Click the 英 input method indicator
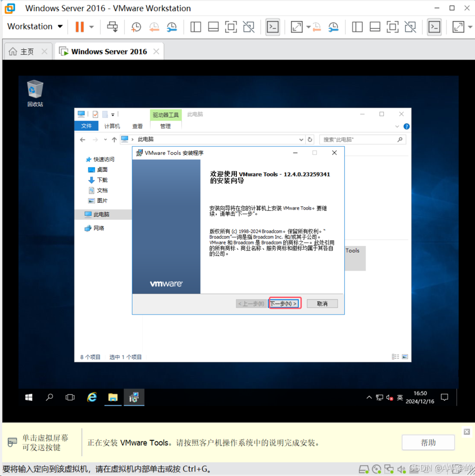This screenshot has height=476, width=475. coord(400,398)
